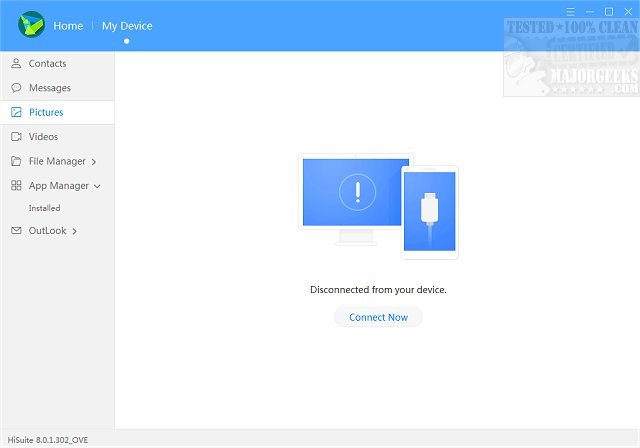The width and height of the screenshot is (640, 448).
Task: Click the HiSuite logo icon
Action: click(31, 24)
